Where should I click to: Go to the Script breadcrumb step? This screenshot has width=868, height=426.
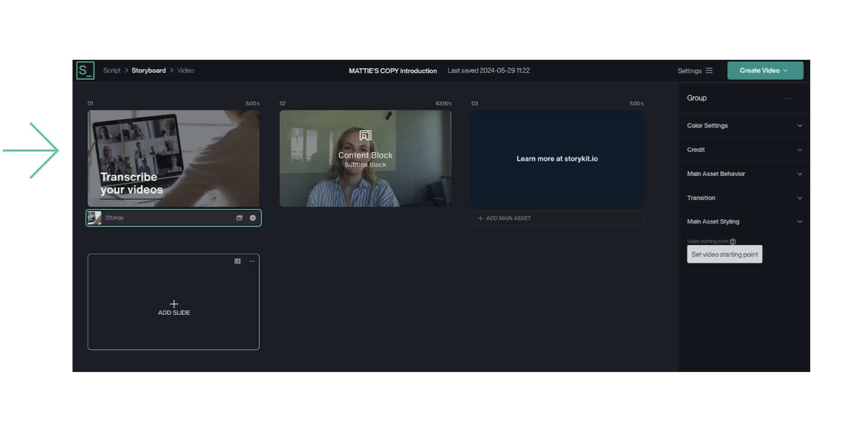112,70
